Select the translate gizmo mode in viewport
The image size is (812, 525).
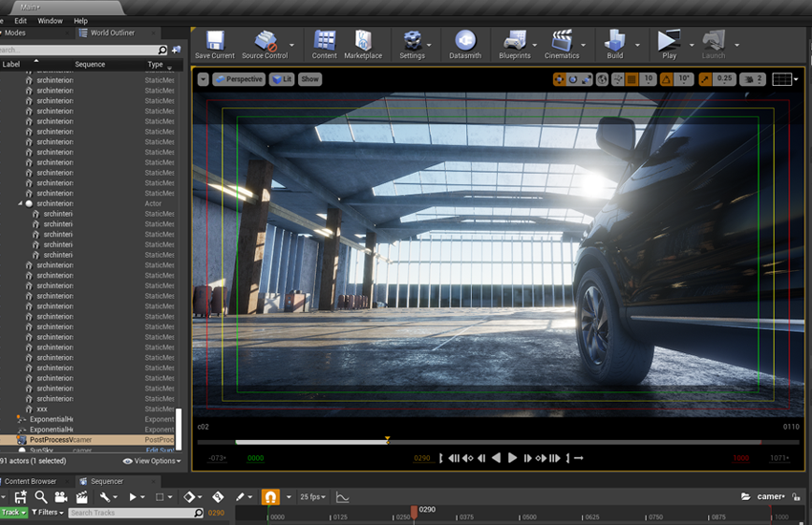[x=559, y=79]
